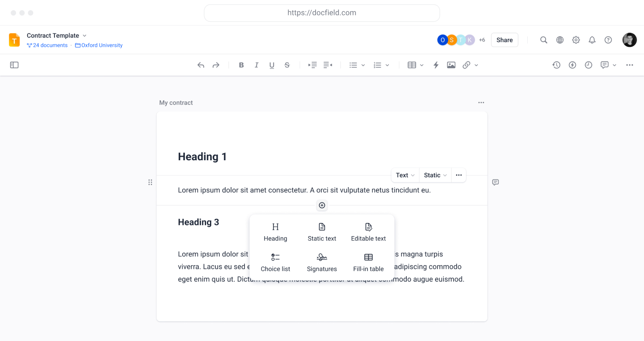
Task: Toggle underline on selected text
Action: [x=272, y=65]
